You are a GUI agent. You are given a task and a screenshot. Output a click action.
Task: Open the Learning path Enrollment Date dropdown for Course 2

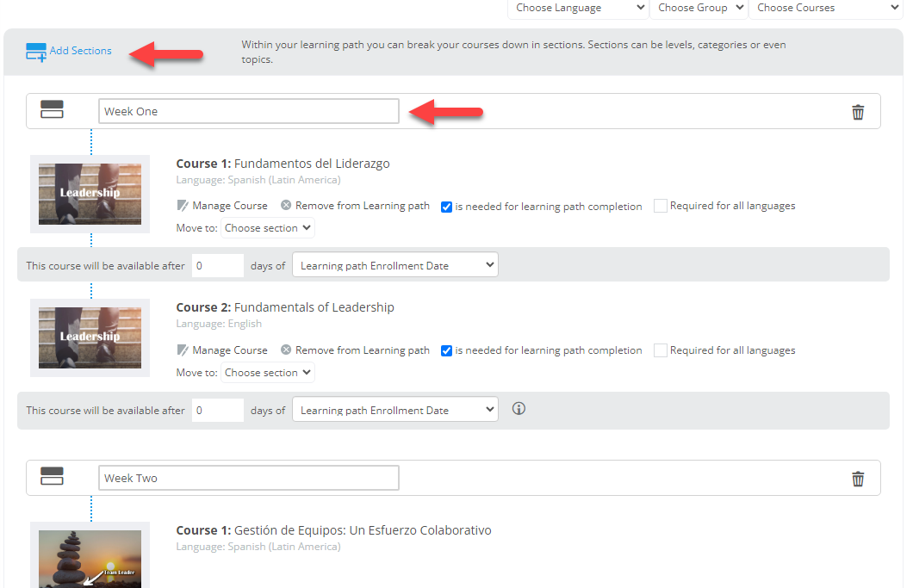[394, 409]
